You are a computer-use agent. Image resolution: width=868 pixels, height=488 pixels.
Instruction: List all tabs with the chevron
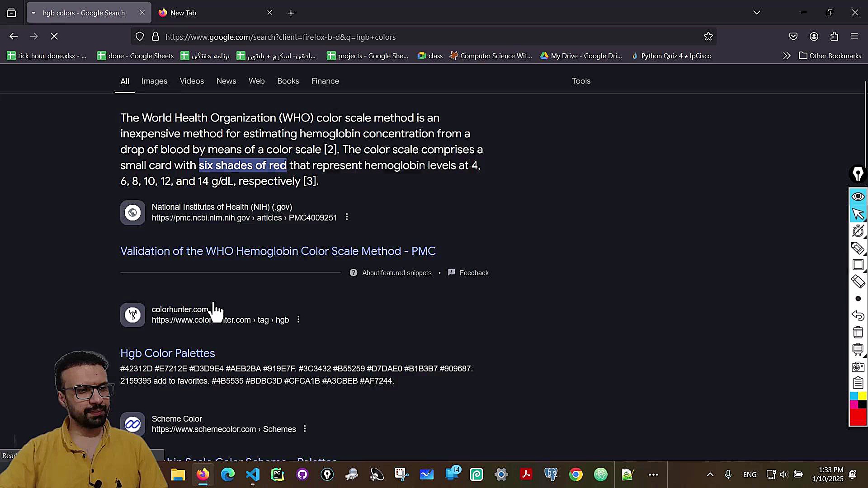757,13
